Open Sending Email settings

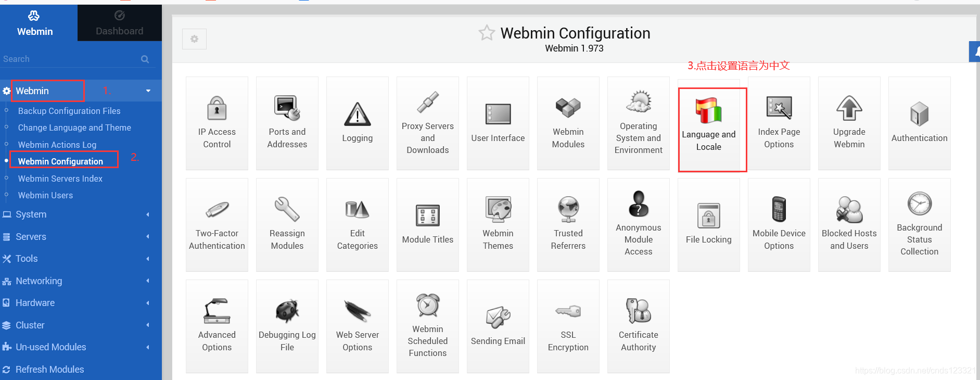coord(498,326)
